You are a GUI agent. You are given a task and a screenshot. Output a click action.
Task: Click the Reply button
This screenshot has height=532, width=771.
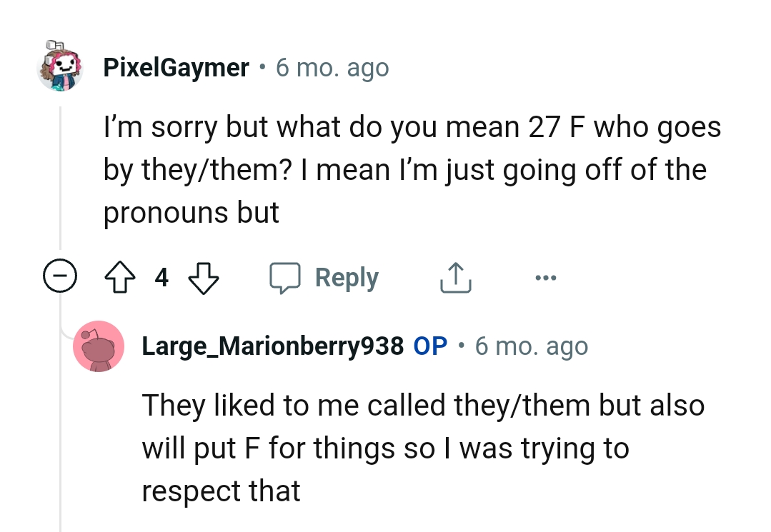pyautogui.click(x=347, y=277)
